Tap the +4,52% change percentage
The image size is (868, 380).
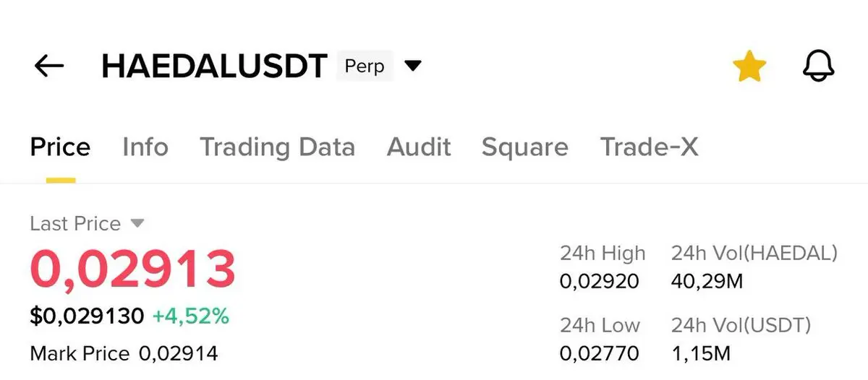tap(190, 316)
